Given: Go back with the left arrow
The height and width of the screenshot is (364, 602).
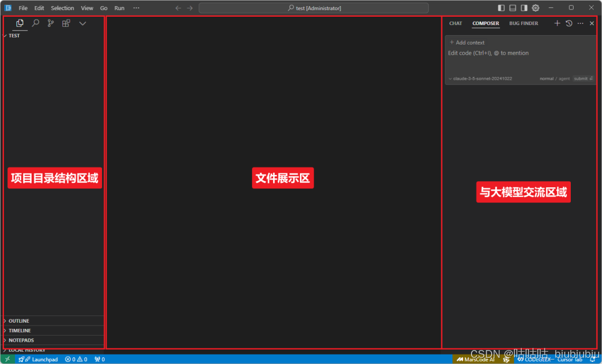Looking at the screenshot, I should pyautogui.click(x=178, y=8).
